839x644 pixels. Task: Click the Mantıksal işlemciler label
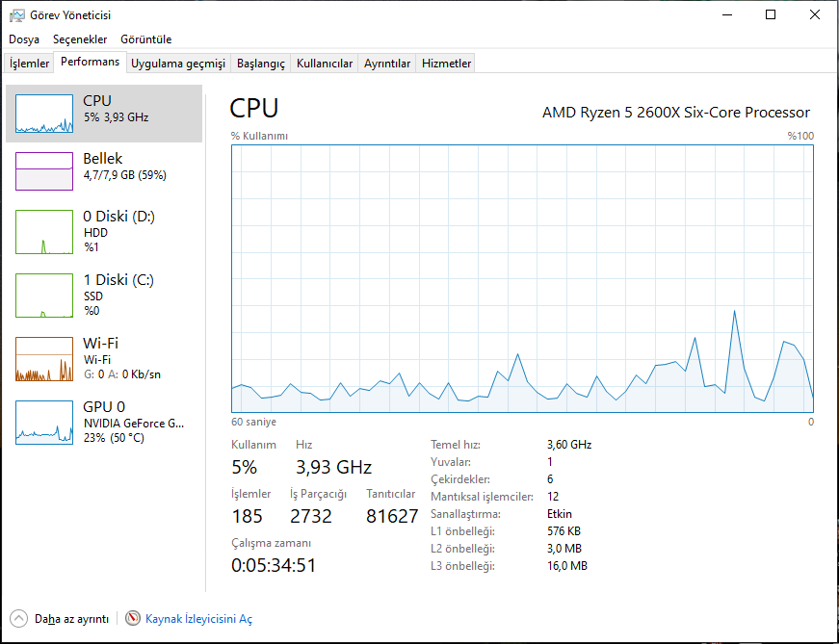pos(482,497)
